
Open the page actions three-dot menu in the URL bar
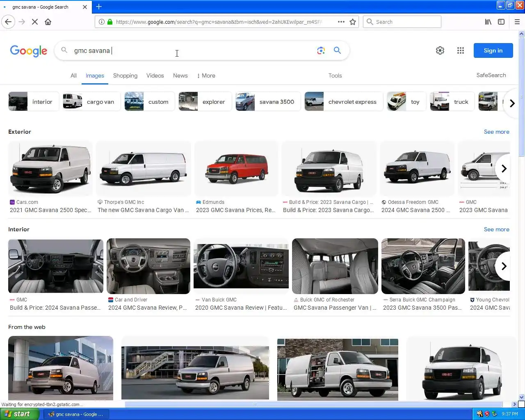[341, 22]
